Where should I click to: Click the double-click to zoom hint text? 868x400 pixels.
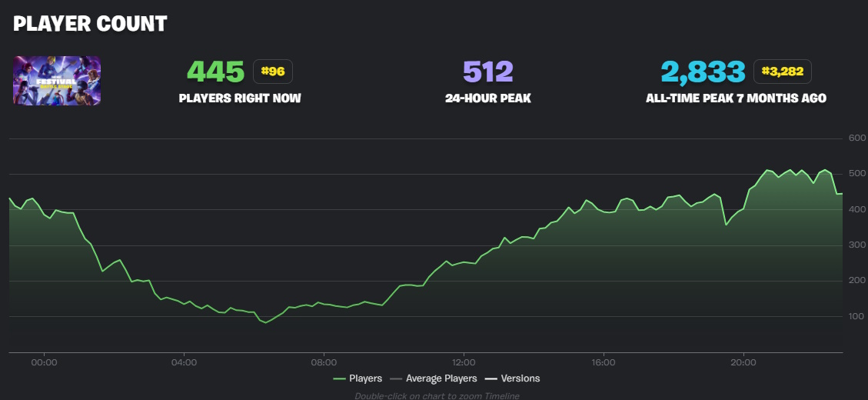pos(437,395)
